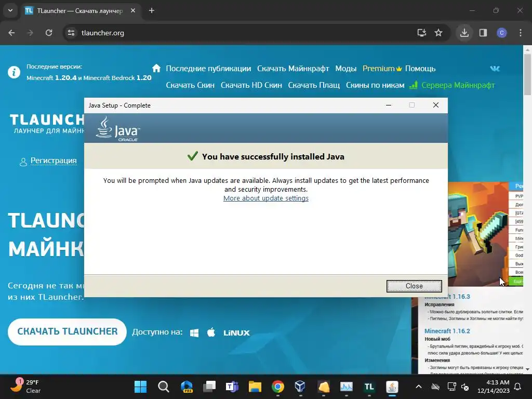Screen dimensions: 532x399
Task: Open 'Последние публикации' menu item
Action: click(x=208, y=69)
